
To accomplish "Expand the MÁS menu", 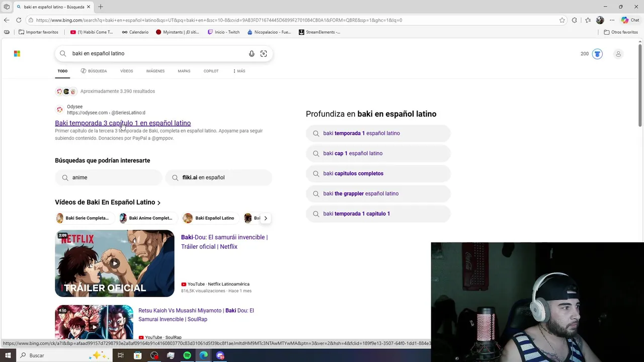I will tap(239, 71).
